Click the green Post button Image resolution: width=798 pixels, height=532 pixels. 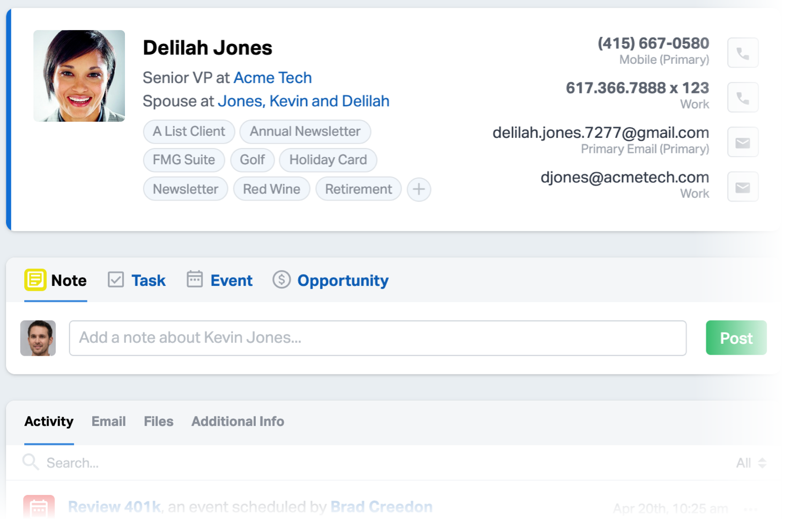click(736, 338)
